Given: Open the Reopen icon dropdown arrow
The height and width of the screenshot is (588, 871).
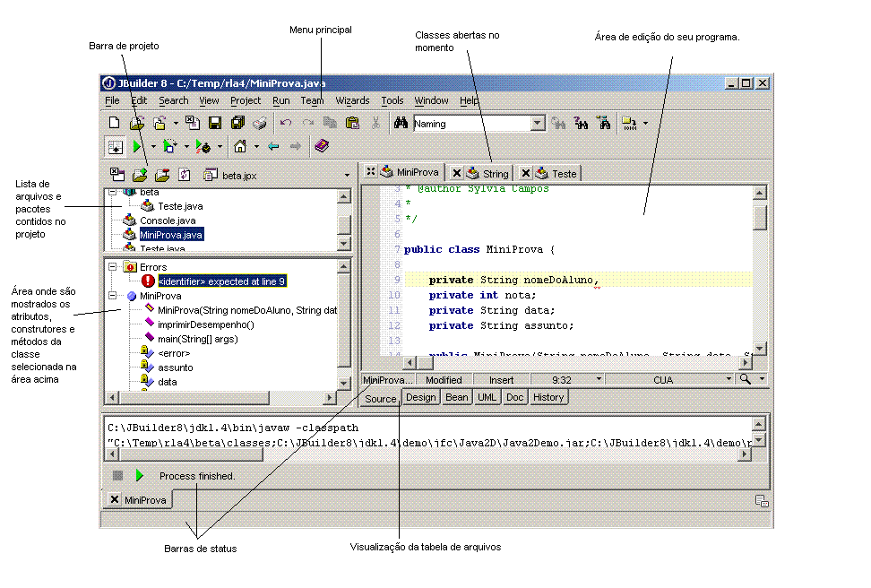Looking at the screenshot, I should [176, 124].
